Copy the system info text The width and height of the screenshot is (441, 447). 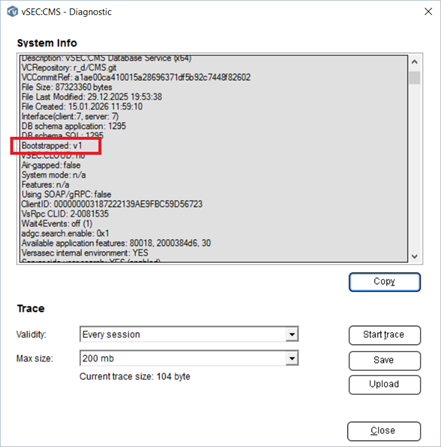tap(385, 282)
